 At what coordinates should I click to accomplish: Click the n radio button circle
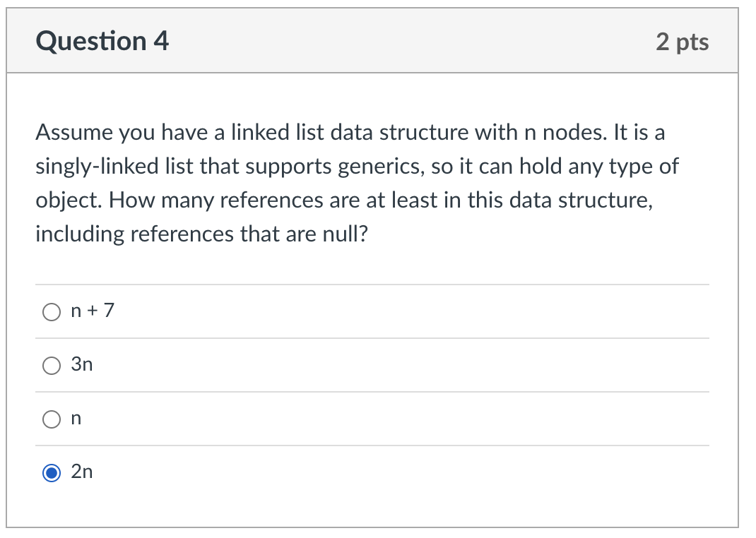[51, 419]
